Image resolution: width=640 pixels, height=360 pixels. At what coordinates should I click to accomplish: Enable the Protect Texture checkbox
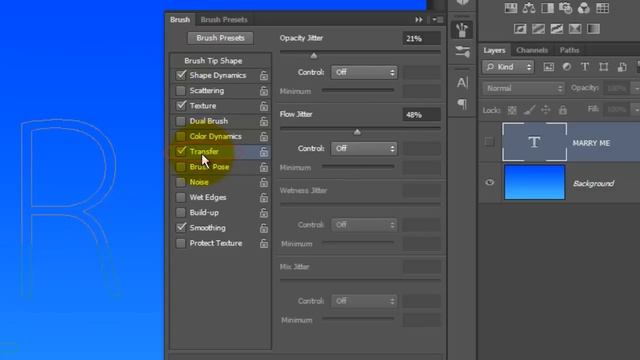click(180, 243)
